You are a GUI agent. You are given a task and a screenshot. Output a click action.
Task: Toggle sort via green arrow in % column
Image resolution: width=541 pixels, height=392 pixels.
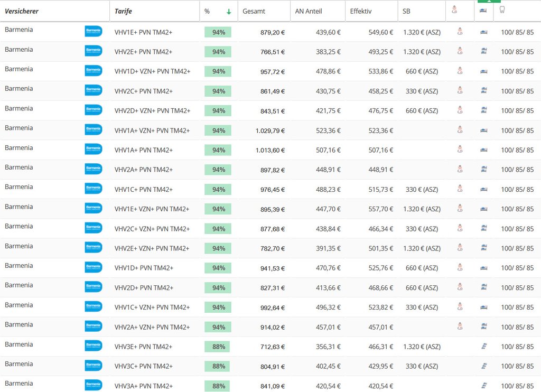pyautogui.click(x=229, y=12)
